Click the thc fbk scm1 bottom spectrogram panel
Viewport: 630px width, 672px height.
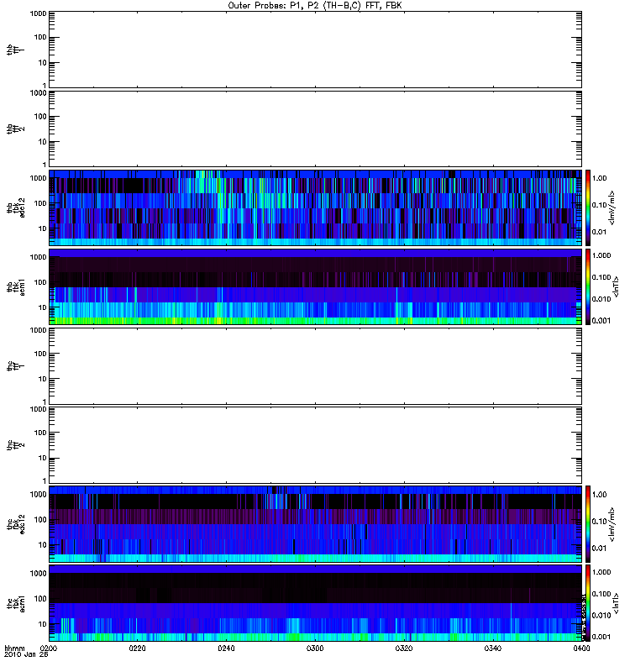[316, 603]
